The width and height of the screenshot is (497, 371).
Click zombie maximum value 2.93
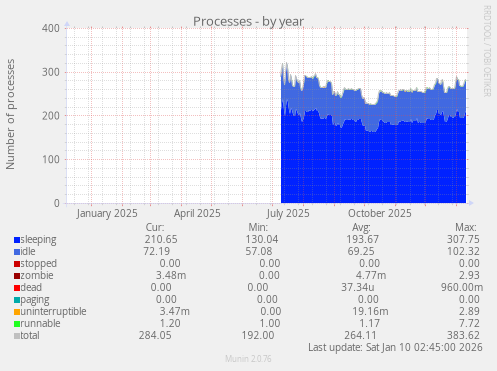click(469, 275)
